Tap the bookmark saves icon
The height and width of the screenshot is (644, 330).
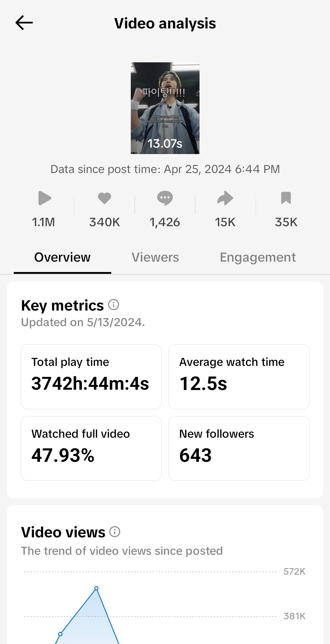(x=286, y=198)
